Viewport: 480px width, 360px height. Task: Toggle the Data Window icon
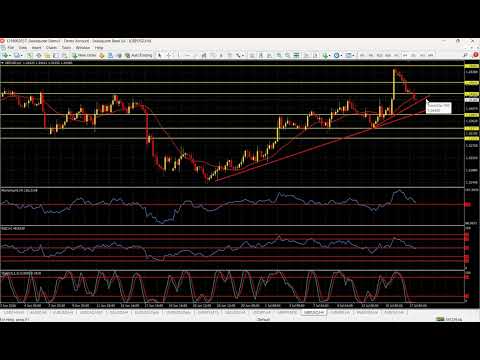pos(38,55)
